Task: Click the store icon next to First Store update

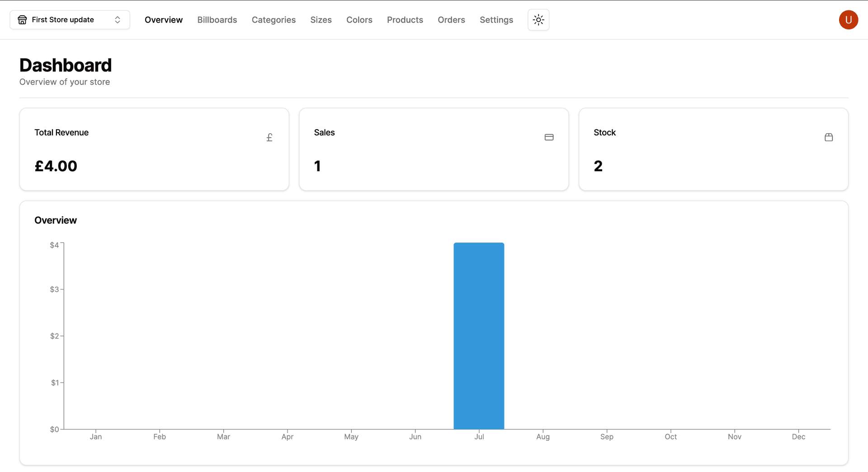Action: point(22,19)
